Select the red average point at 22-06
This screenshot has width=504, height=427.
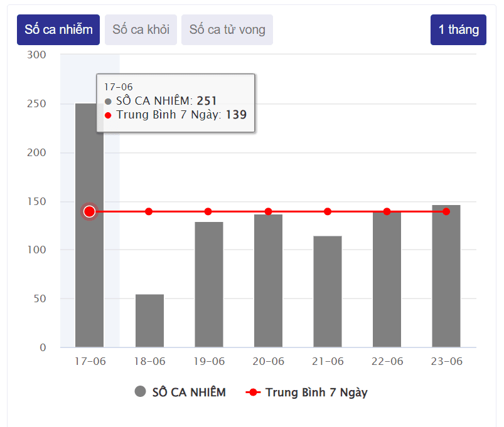coord(387,211)
